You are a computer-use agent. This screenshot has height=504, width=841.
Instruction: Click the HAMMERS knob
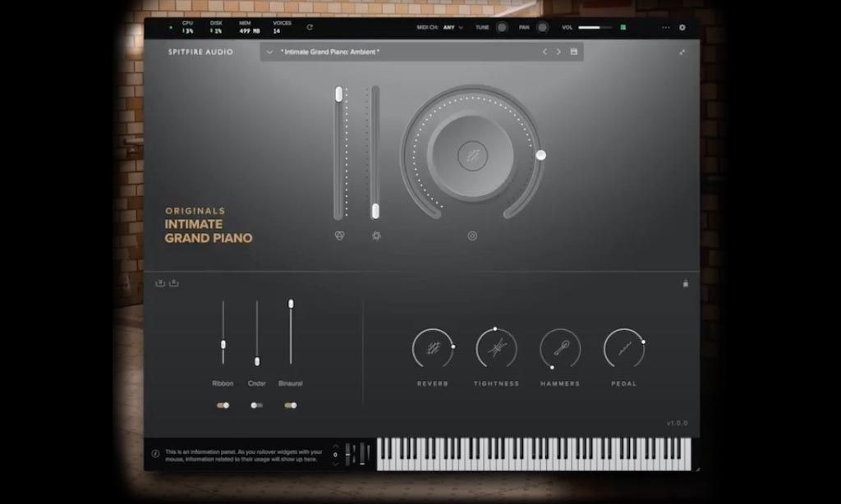click(x=560, y=349)
